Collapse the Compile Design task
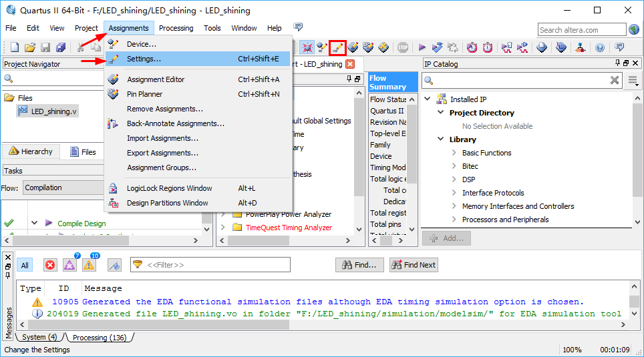 (35, 223)
